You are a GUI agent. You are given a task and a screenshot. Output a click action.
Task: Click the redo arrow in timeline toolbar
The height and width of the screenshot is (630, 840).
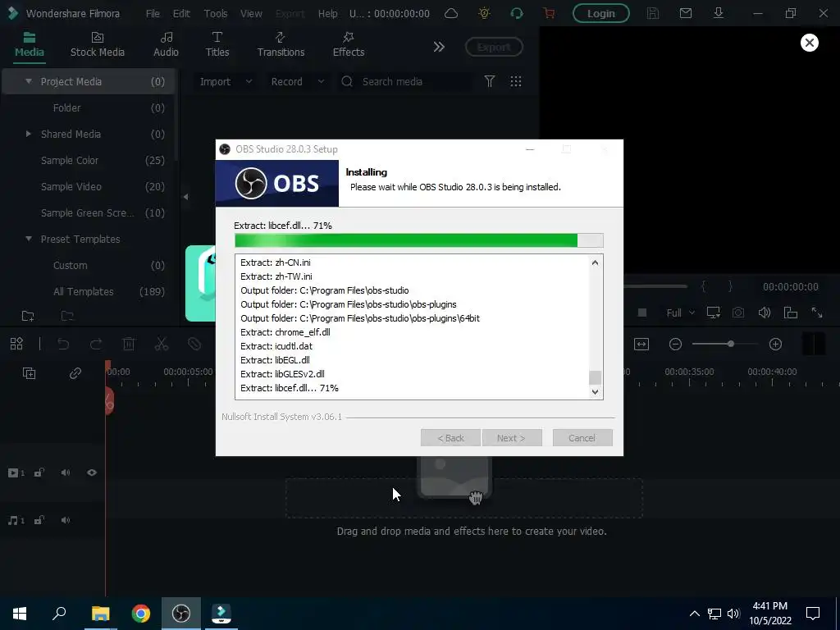point(96,344)
